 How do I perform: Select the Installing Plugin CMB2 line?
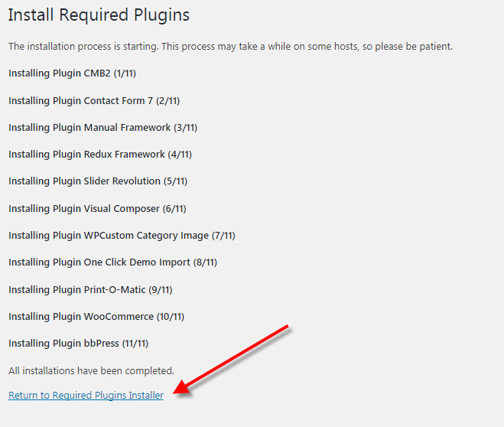pos(72,73)
